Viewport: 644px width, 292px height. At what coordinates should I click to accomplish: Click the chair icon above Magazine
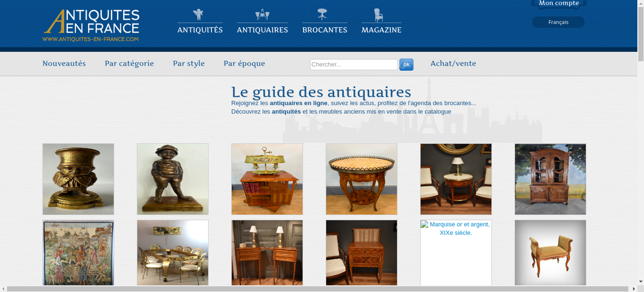tap(378, 15)
